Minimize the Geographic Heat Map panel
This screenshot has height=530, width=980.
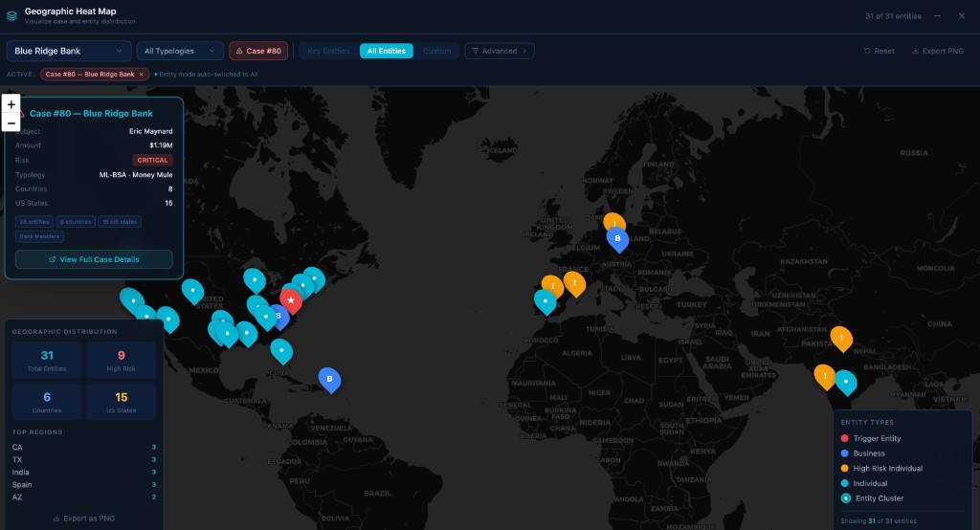click(938, 16)
